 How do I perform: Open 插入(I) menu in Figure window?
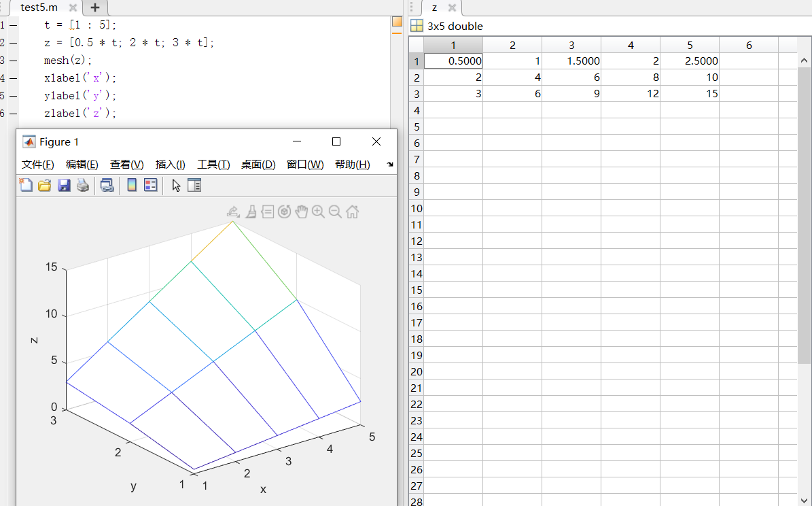click(x=171, y=165)
